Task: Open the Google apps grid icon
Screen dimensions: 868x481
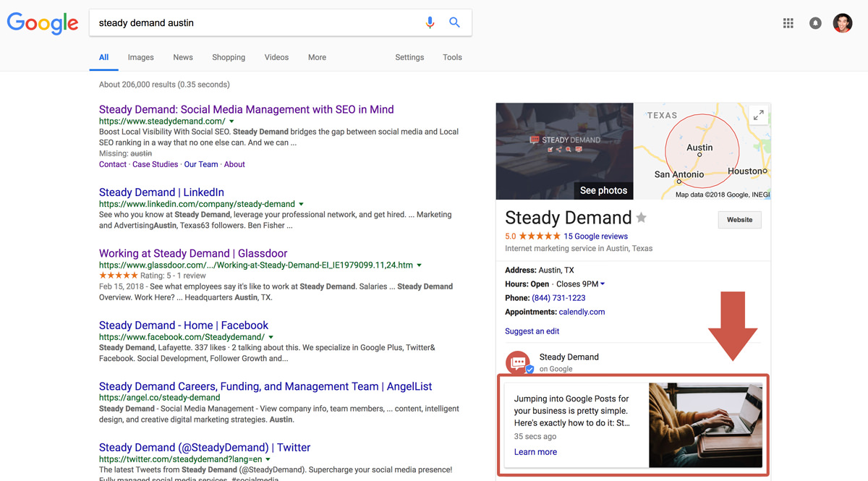Action: pyautogui.click(x=788, y=22)
